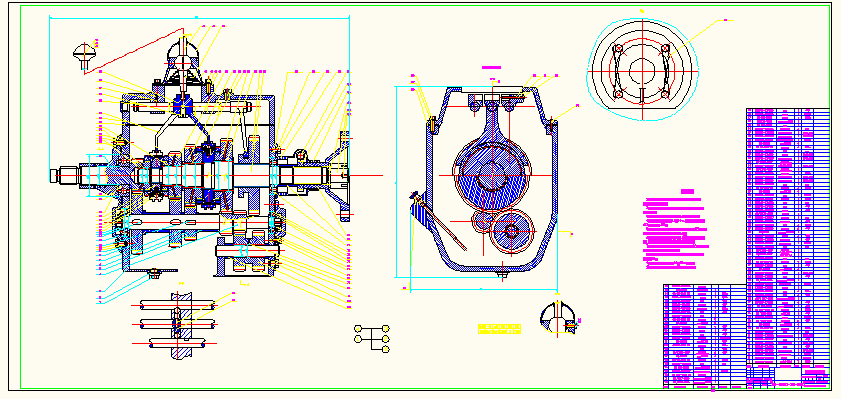Select the drain plug at bottom of side view

click(503, 275)
